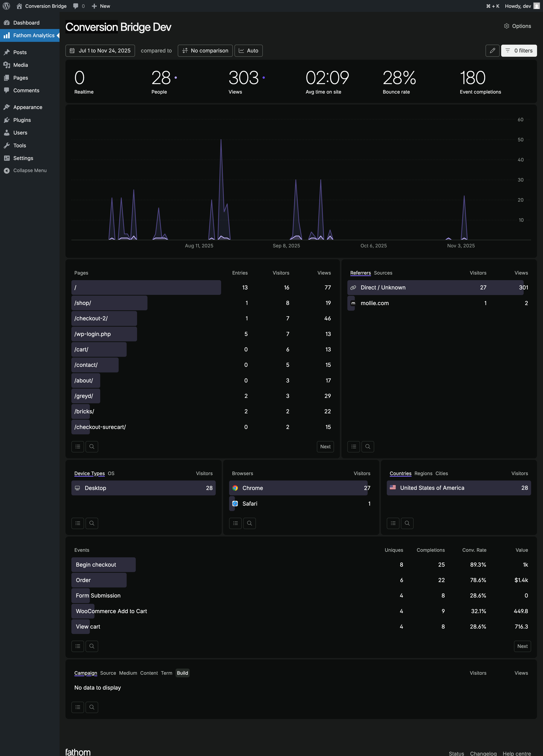Click search icon under Campaign panel

[x=92, y=707]
